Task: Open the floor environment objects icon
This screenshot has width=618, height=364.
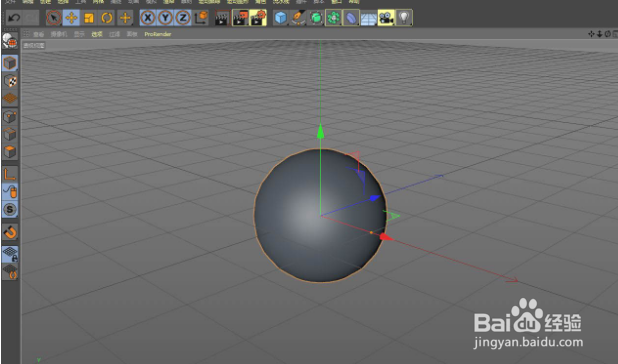Action: [369, 18]
